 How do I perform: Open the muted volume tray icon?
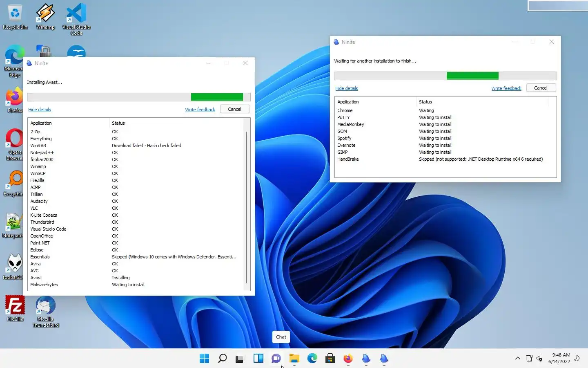point(539,359)
